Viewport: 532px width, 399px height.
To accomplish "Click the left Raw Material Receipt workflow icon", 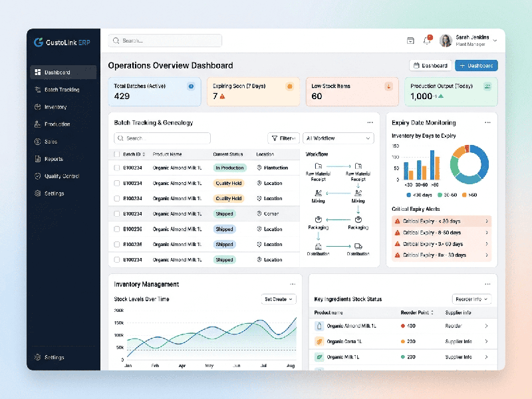I will click(319, 166).
